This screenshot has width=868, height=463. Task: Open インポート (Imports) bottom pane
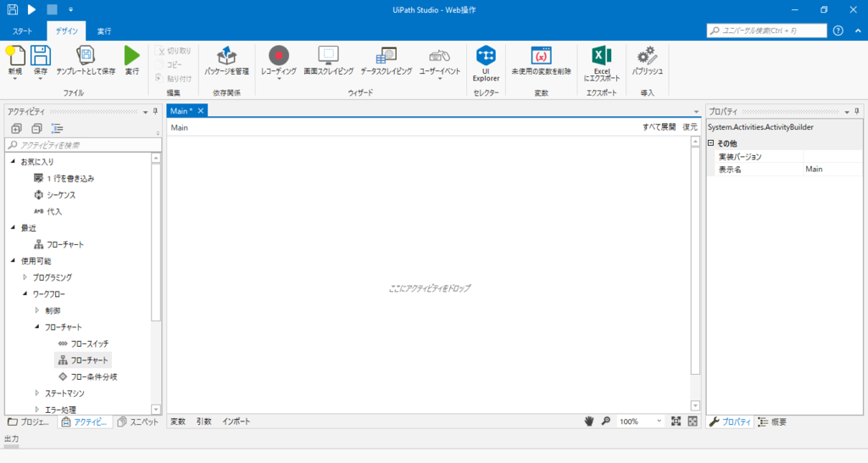coord(236,421)
